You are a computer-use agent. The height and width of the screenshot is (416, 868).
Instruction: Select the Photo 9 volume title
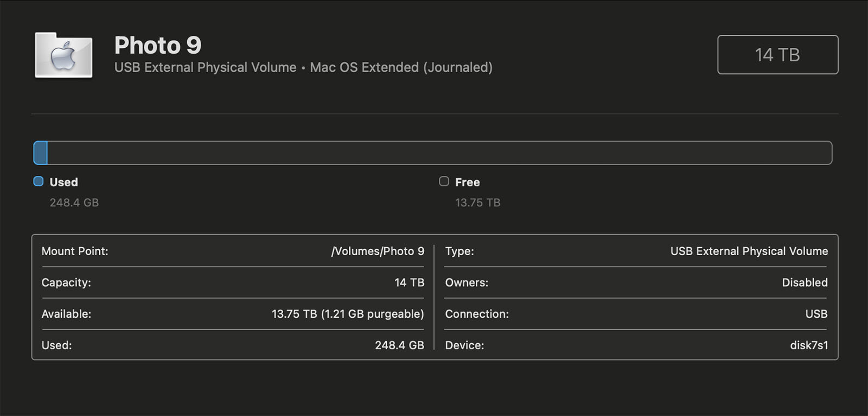[x=157, y=45]
